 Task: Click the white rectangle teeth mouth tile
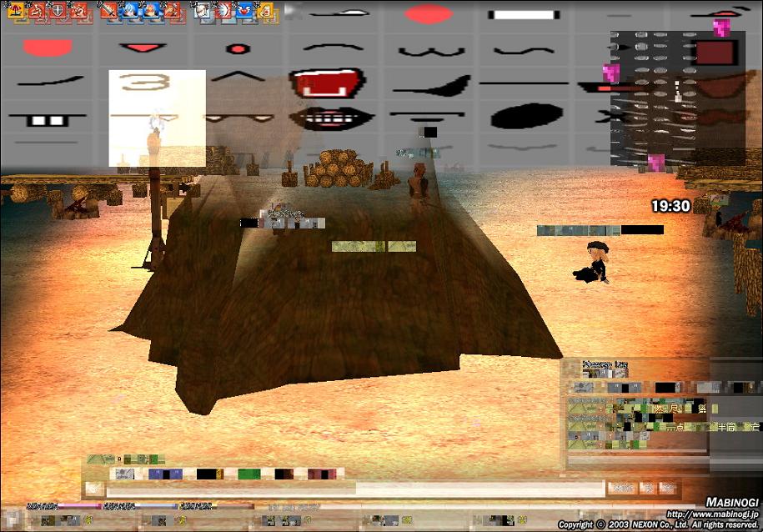[x=524, y=15]
